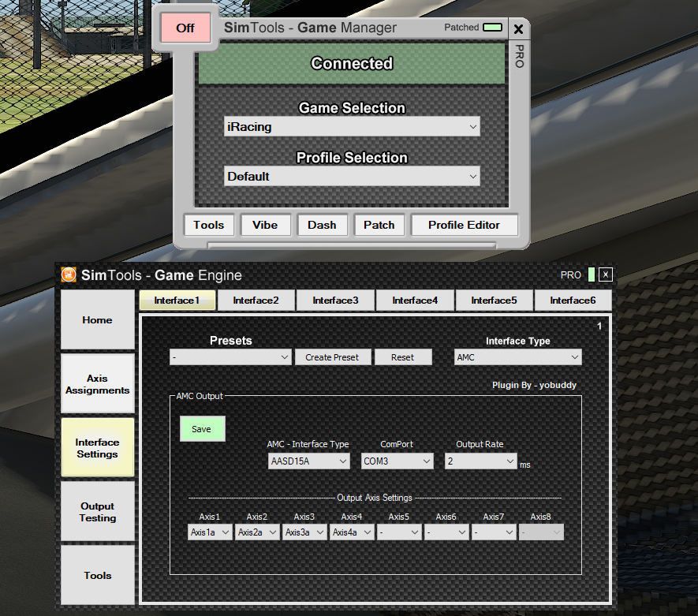Click the vertical PRO label in Game Manager
This screenshot has width=698, height=616.
pos(519,56)
